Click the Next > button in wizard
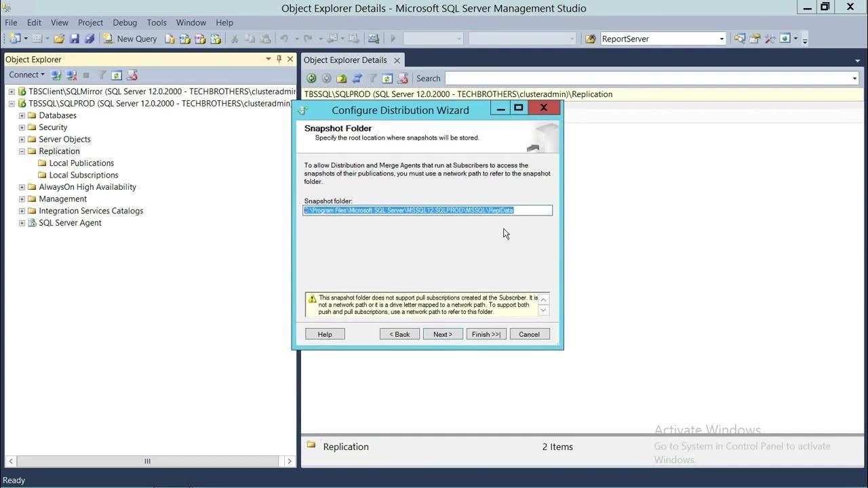 443,334
